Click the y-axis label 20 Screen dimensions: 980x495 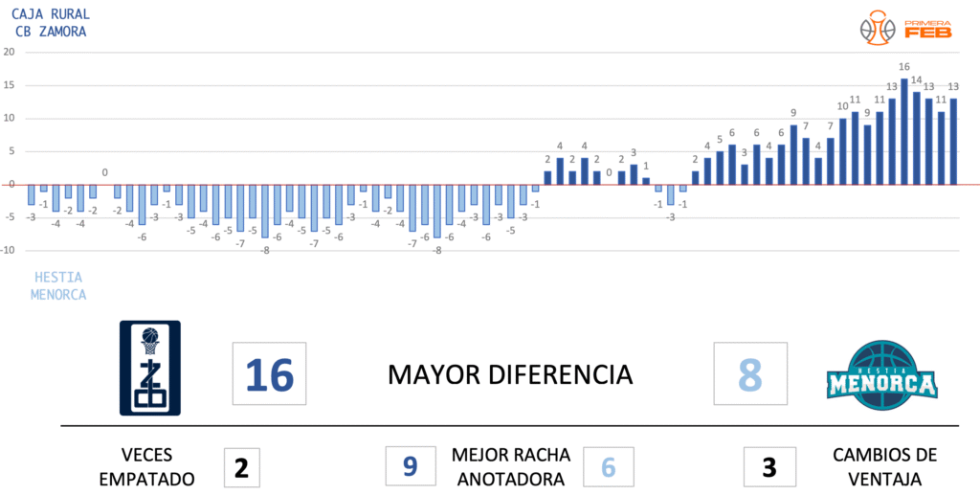click(x=9, y=53)
